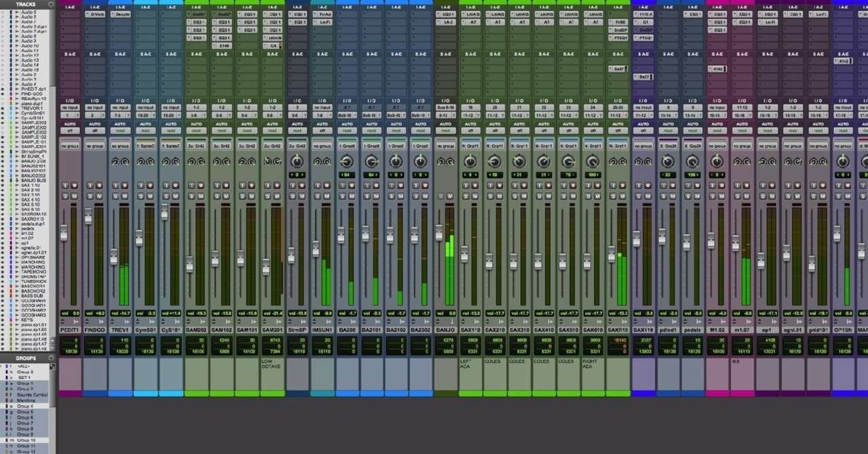The image size is (868, 454).
Task: Open Q1 insert on SAX119 track
Action: click(x=644, y=22)
